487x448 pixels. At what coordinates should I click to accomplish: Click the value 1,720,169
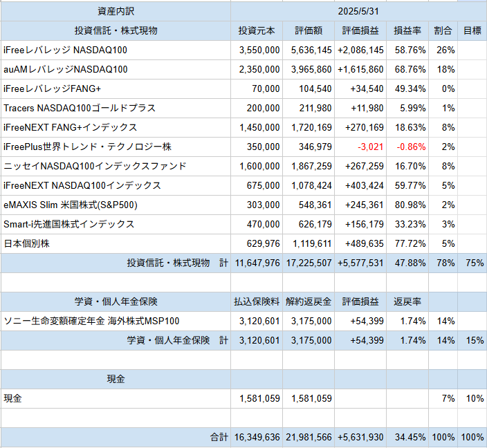click(x=309, y=127)
